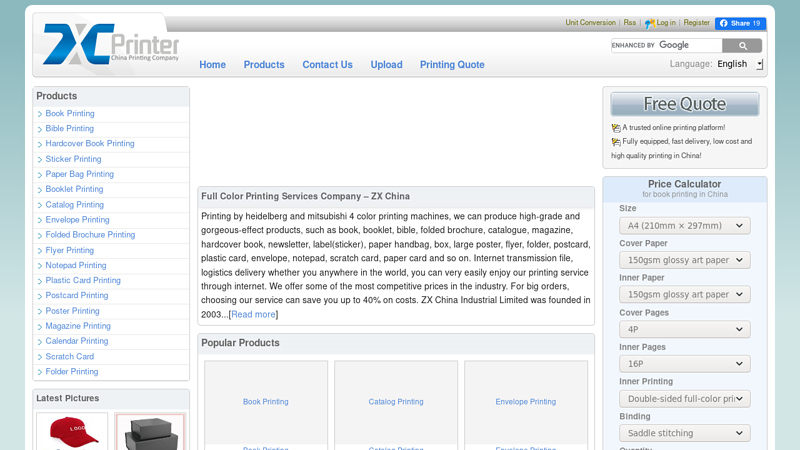Open the Upload menu item
The height and width of the screenshot is (450, 800).
click(386, 65)
